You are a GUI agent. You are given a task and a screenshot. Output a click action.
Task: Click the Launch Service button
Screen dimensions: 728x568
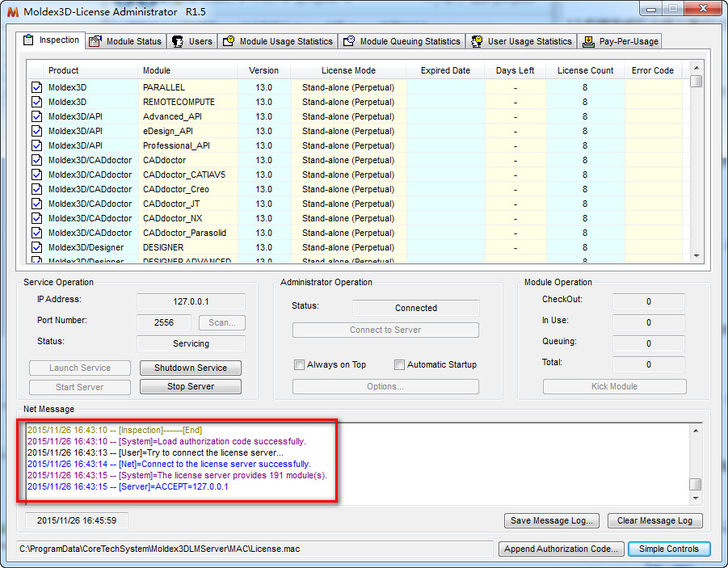(80, 368)
